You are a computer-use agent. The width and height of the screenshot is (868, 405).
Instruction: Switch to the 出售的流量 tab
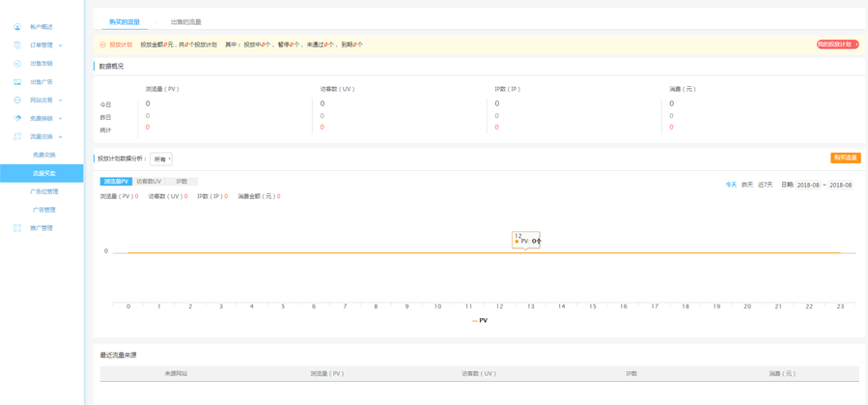pyautogui.click(x=185, y=21)
